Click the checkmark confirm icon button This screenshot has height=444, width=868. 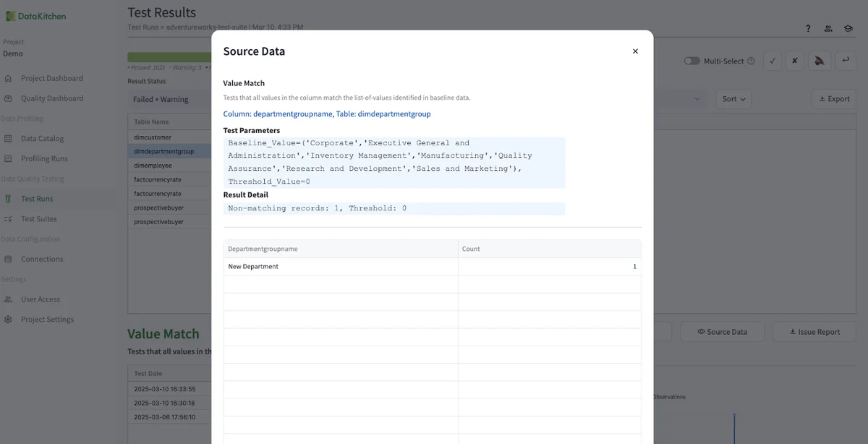click(772, 61)
